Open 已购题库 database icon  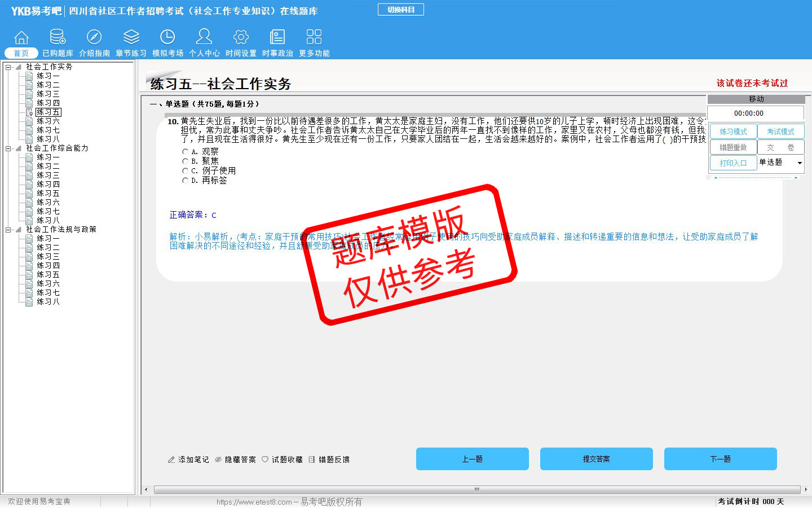(58, 38)
